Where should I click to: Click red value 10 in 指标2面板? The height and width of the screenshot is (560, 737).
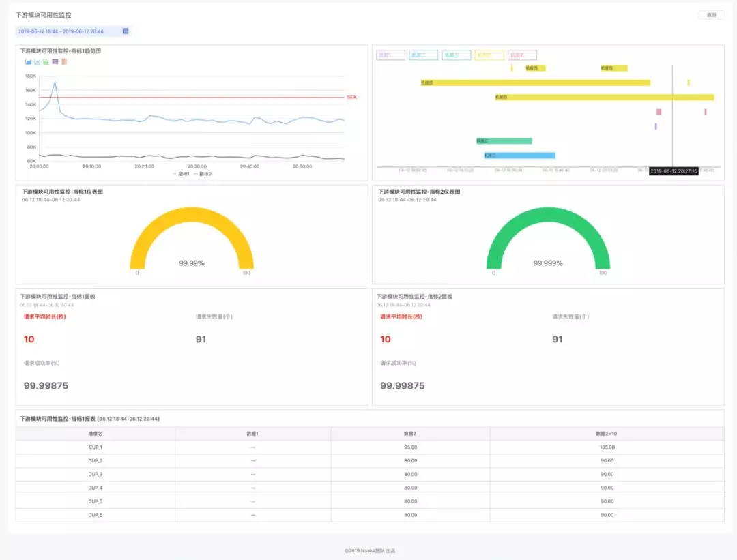[386, 339]
